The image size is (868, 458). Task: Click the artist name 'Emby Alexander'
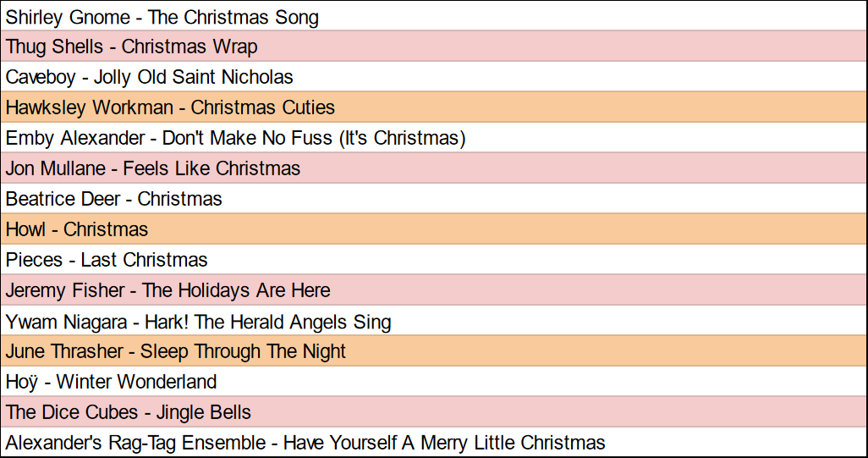pos(76,138)
